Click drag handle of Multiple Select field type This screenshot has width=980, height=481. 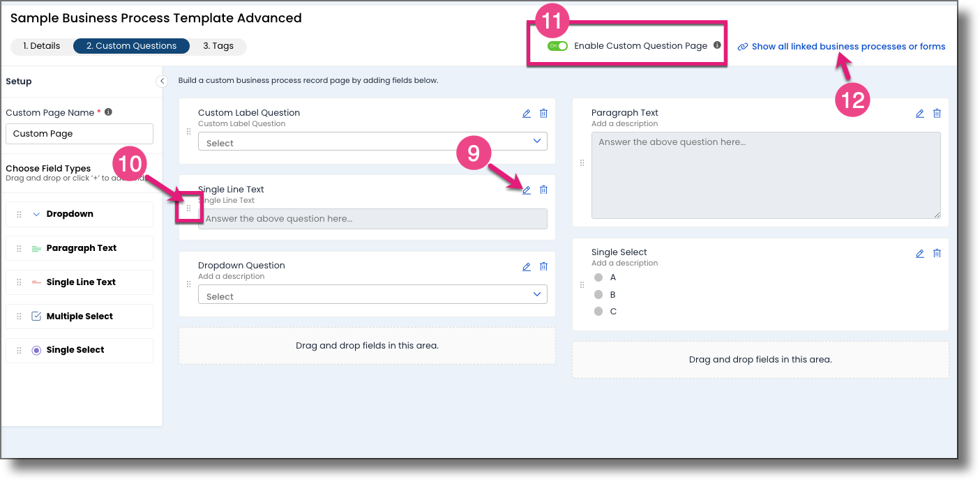click(20, 316)
